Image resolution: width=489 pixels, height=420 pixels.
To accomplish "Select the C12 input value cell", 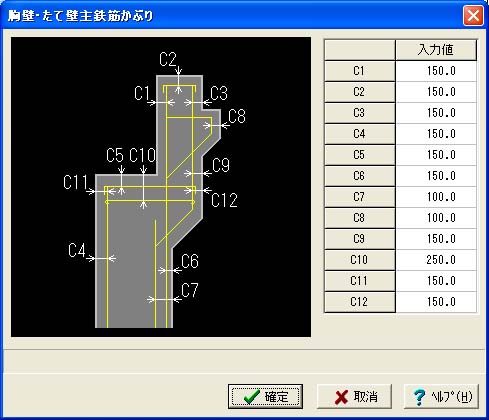I will tap(436, 302).
